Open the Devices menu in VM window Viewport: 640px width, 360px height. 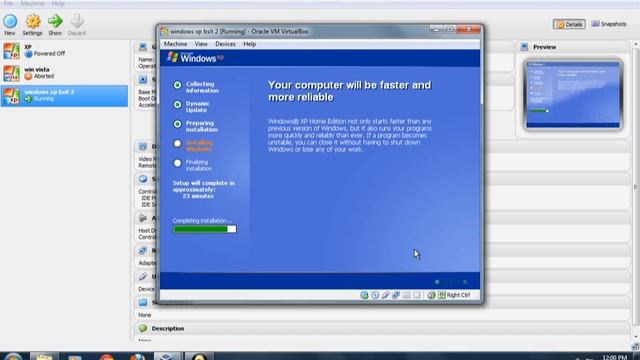click(225, 44)
